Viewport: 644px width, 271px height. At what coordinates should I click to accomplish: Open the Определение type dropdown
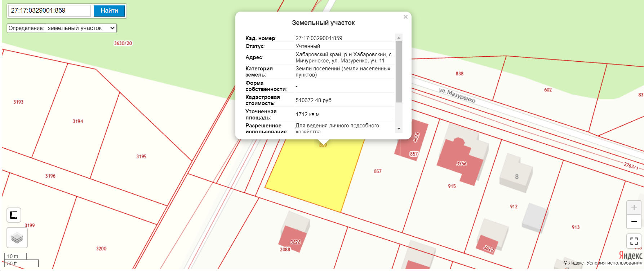click(x=81, y=28)
